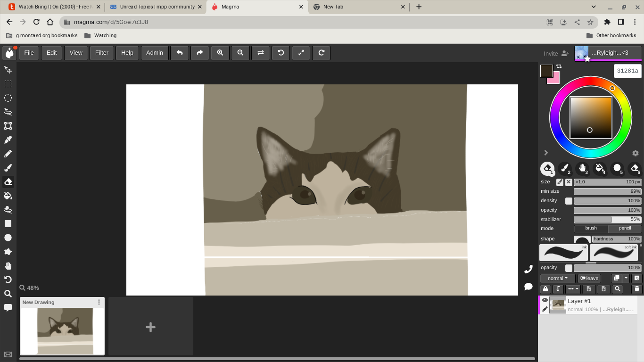Click the Redo arrow in top toolbar
The image size is (644, 362).
pyautogui.click(x=200, y=53)
